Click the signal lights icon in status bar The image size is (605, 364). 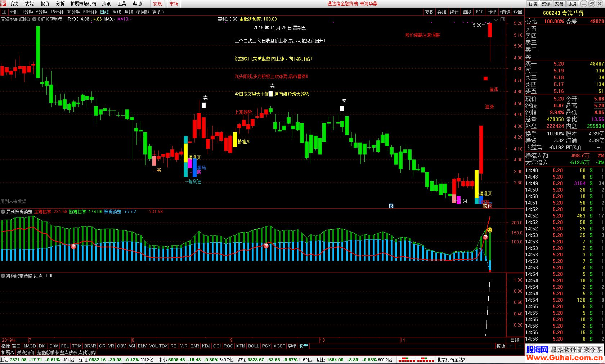click(416, 360)
